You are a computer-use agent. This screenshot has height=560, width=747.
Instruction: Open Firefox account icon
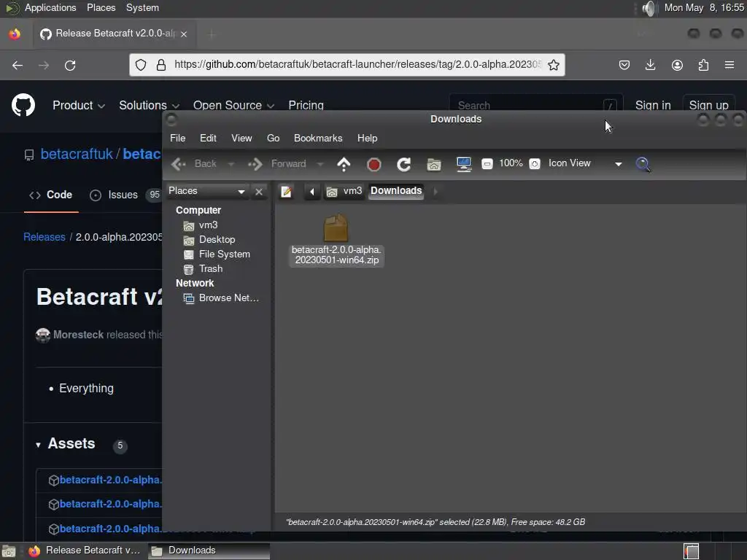(x=677, y=65)
